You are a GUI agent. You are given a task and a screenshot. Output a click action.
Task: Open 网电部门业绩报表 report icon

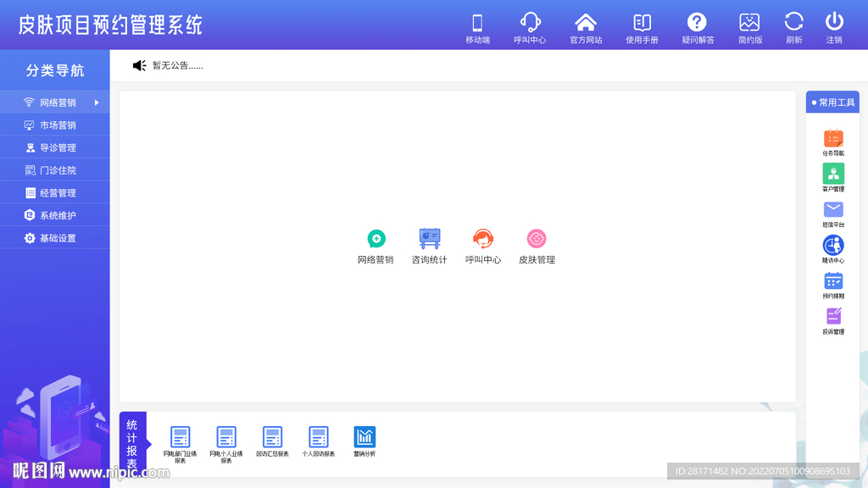tap(181, 437)
